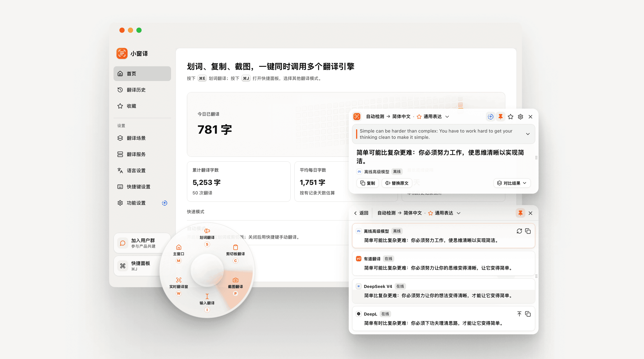This screenshot has height=359, width=644.
Task: Click 离线高级模型 engine label in top popup
Action: (377, 172)
